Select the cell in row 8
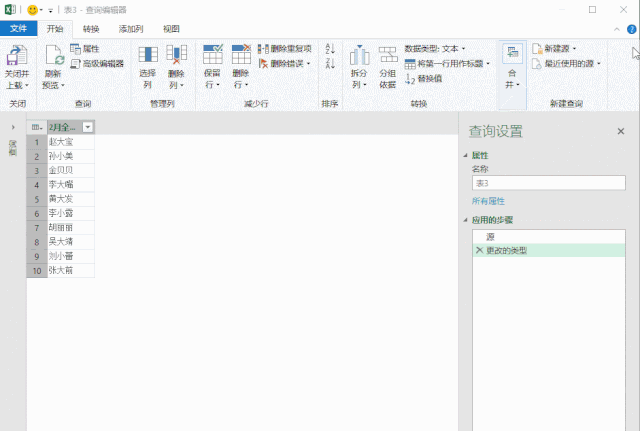This screenshot has height=431, width=640. 71,242
